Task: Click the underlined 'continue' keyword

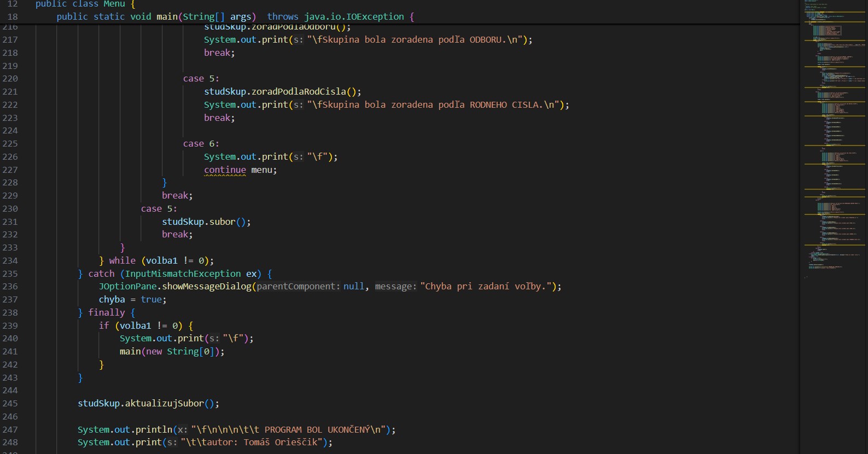Action: [225, 170]
